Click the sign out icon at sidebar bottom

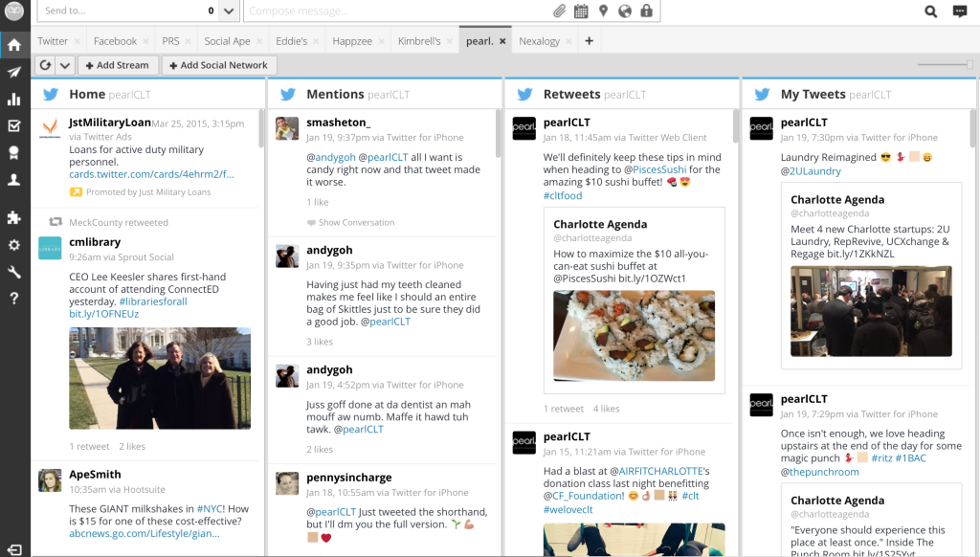[14, 549]
